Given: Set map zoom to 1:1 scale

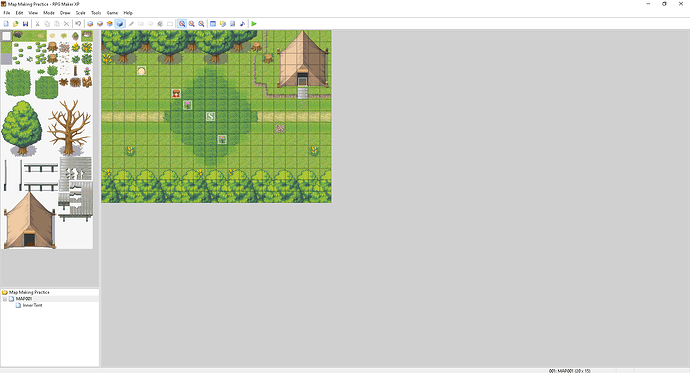Looking at the screenshot, I should [182, 24].
